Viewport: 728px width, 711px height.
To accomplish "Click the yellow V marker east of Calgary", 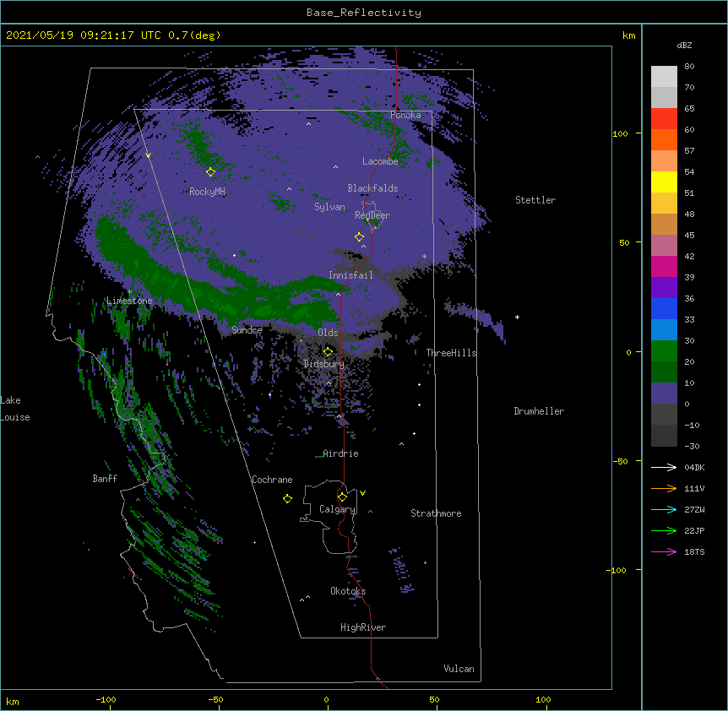I will click(x=362, y=493).
